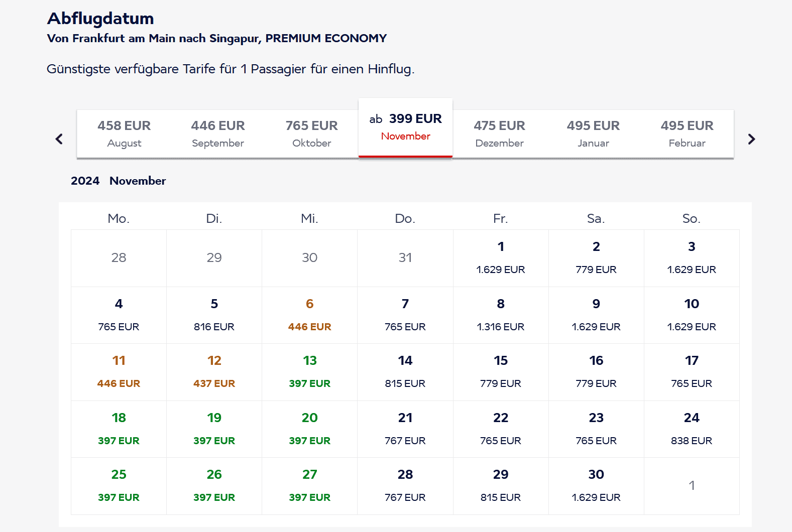Pick November 5 at 816 EUR
This screenshot has height=532, width=792.
[214, 315]
